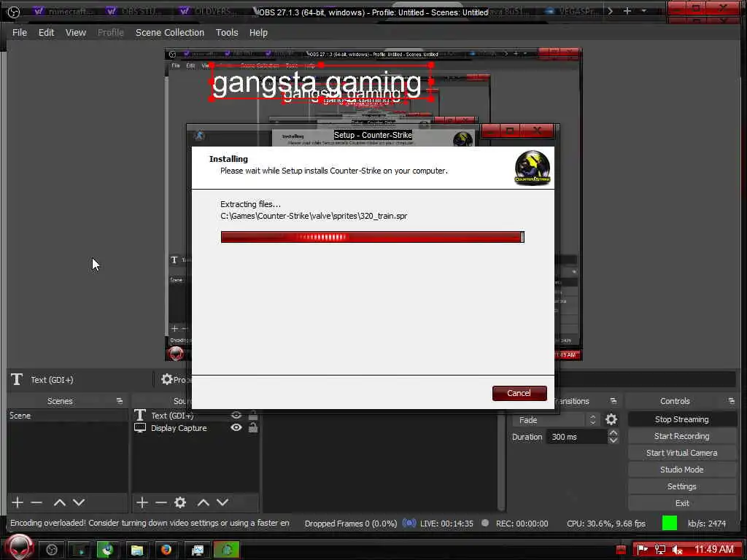Remove selected scene with the minus icon

[36, 502]
